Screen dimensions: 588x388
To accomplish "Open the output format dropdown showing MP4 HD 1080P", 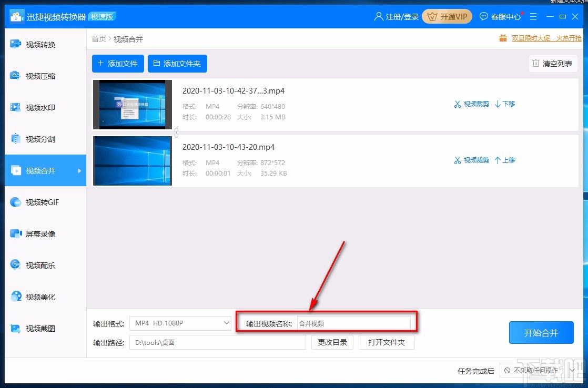I will pyautogui.click(x=180, y=323).
